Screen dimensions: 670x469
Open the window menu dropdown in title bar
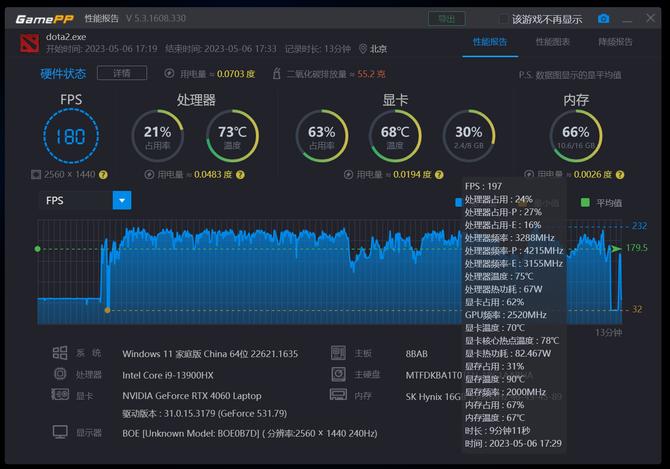(625, 18)
